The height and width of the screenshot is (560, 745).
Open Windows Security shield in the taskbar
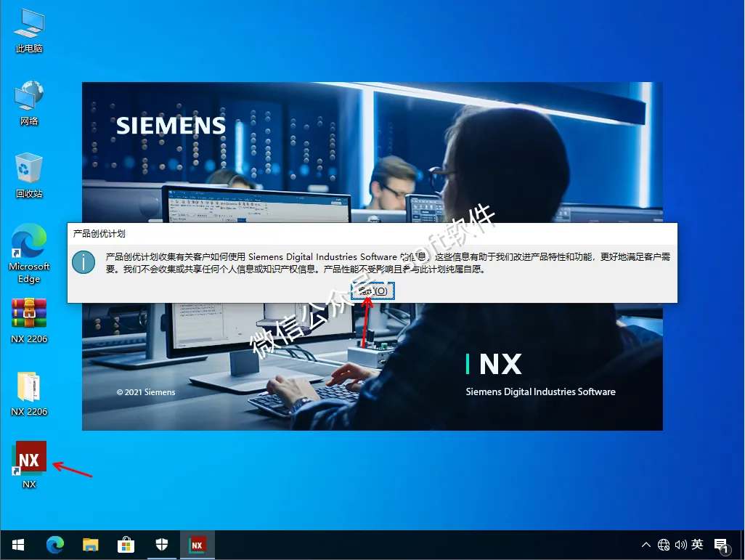tap(161, 545)
